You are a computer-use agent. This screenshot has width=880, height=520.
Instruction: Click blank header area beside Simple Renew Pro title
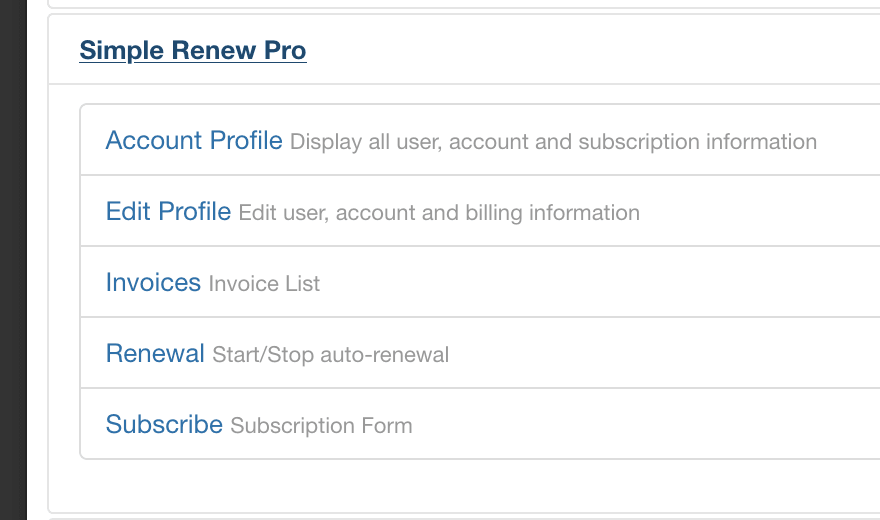click(600, 50)
